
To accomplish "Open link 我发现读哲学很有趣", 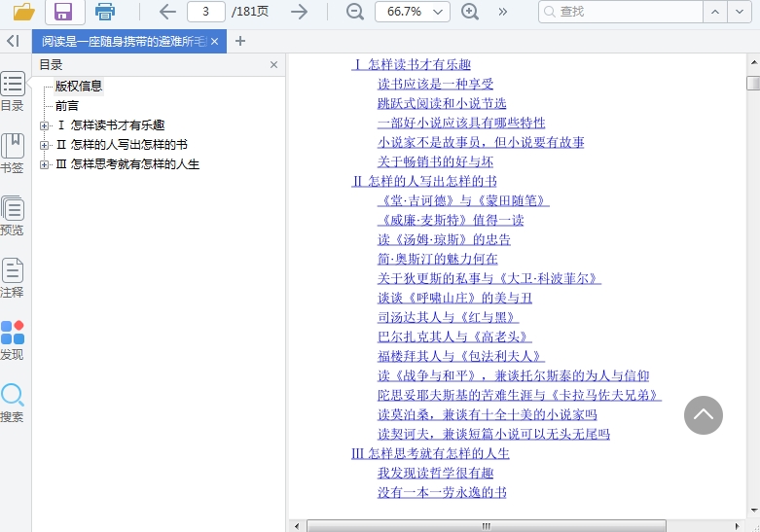I will click(435, 473).
